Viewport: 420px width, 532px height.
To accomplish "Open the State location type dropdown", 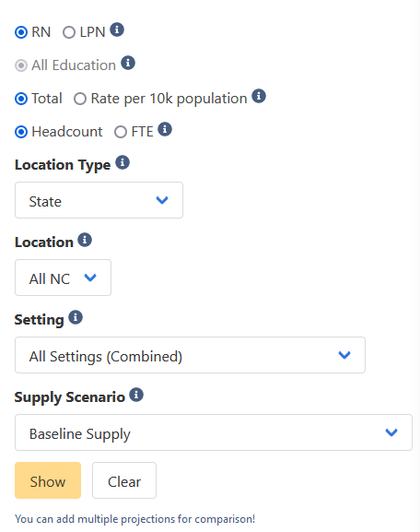I will tap(99, 200).
